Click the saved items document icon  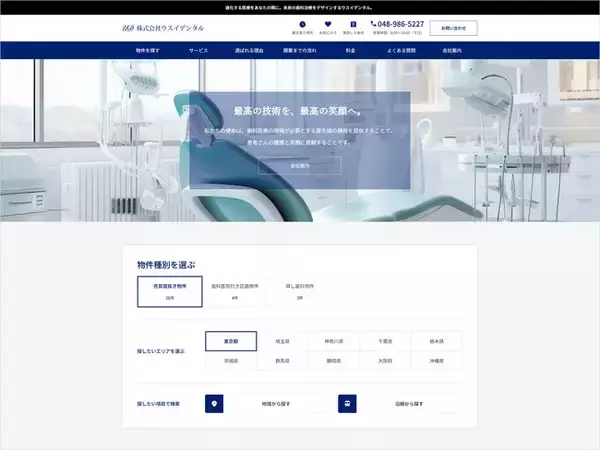pyautogui.click(x=353, y=25)
